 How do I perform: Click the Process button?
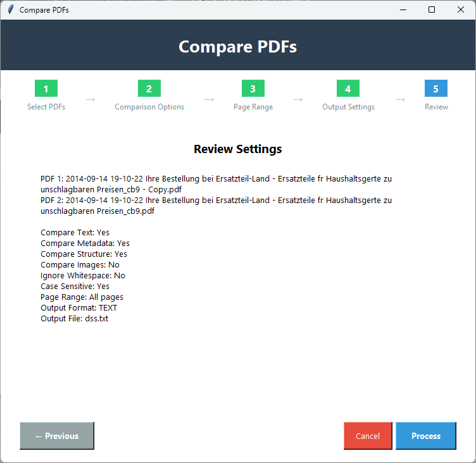(x=425, y=436)
